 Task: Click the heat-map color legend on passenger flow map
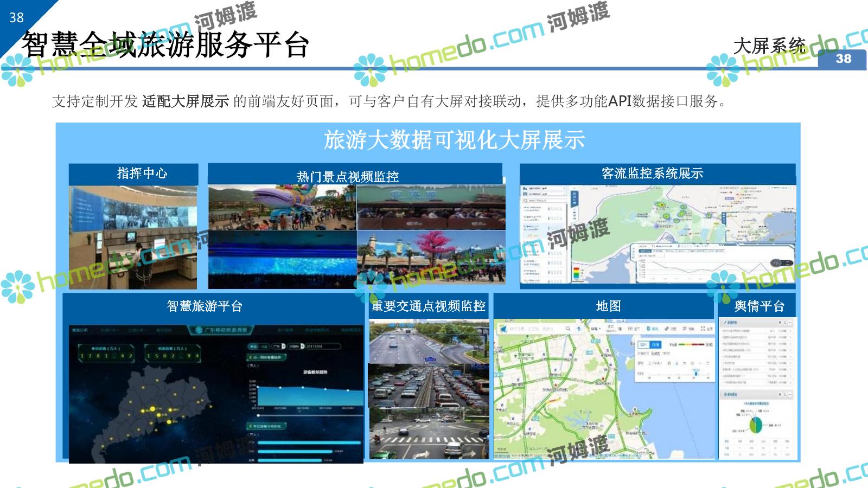(576, 273)
